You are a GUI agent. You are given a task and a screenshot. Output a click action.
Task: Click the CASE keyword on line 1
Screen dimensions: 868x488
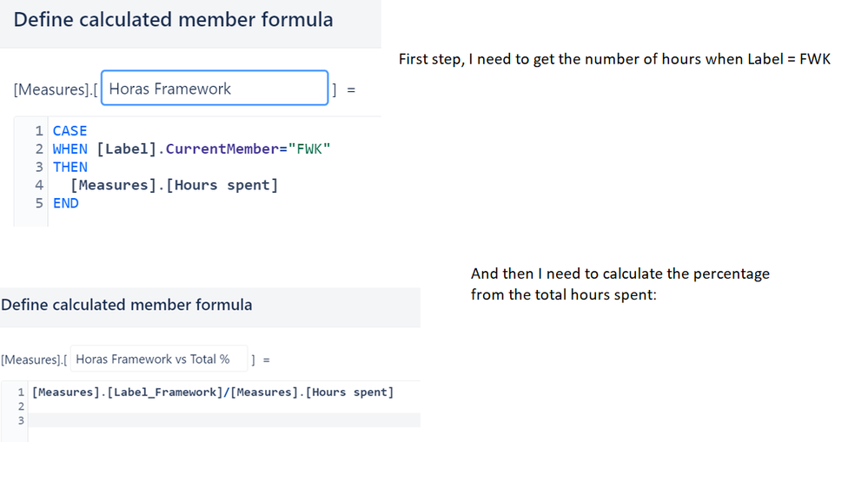click(x=70, y=131)
